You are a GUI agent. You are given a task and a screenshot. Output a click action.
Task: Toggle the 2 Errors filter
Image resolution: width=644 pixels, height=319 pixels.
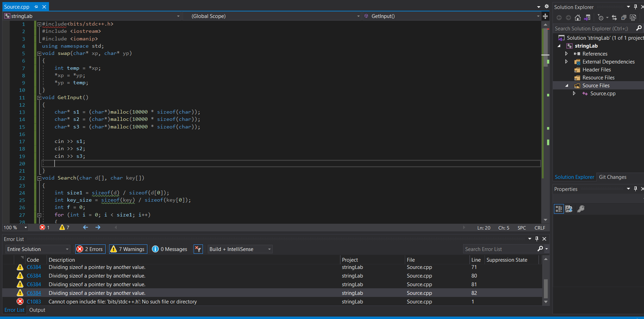90,249
